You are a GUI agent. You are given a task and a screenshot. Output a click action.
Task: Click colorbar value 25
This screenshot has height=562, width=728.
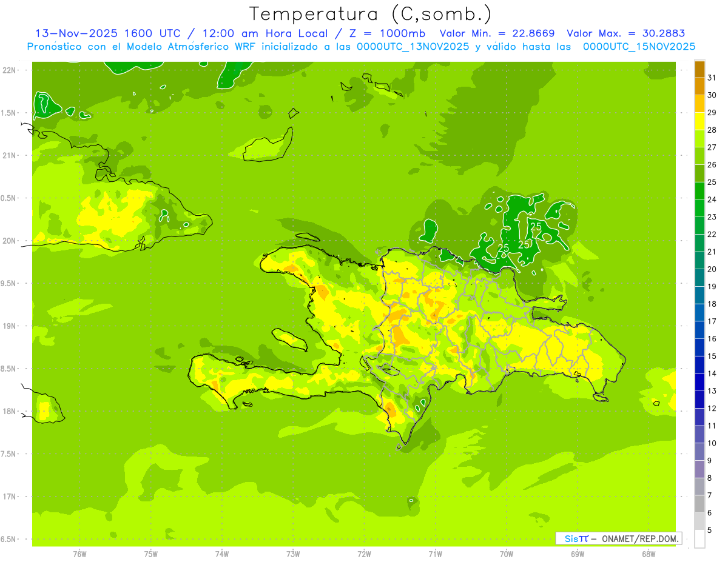[x=712, y=182]
